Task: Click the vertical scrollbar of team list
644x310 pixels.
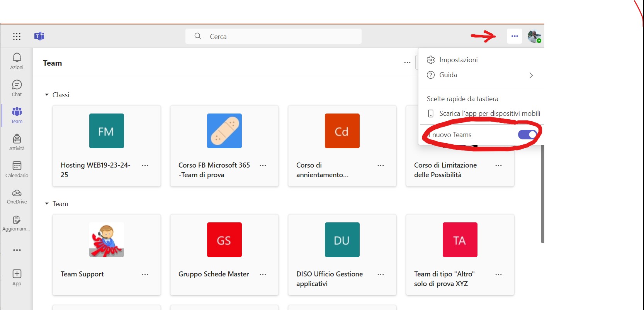Action: point(542,194)
